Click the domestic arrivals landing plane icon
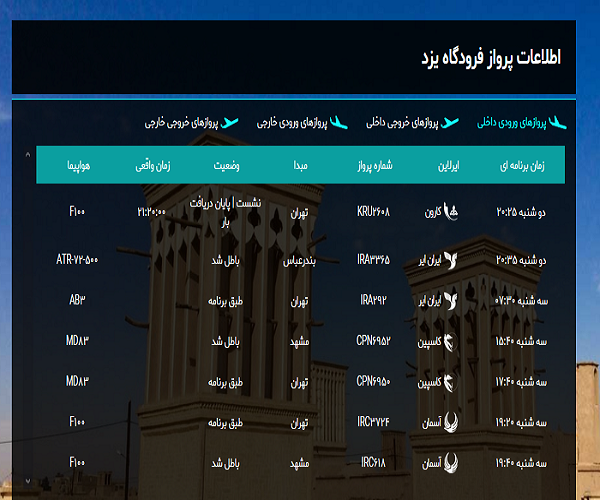Image resolution: width=600 pixels, height=500 pixels. click(x=558, y=123)
